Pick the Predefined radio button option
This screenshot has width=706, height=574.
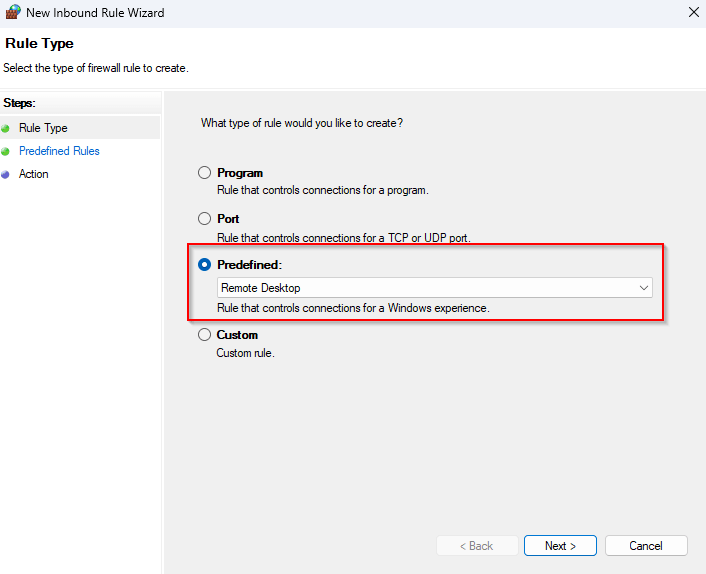tap(205, 265)
